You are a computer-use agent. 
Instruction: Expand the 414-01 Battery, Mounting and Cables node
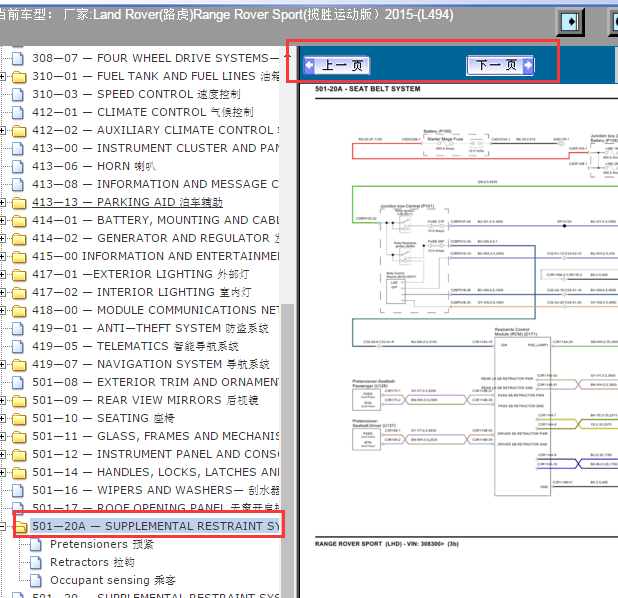(x=2, y=220)
